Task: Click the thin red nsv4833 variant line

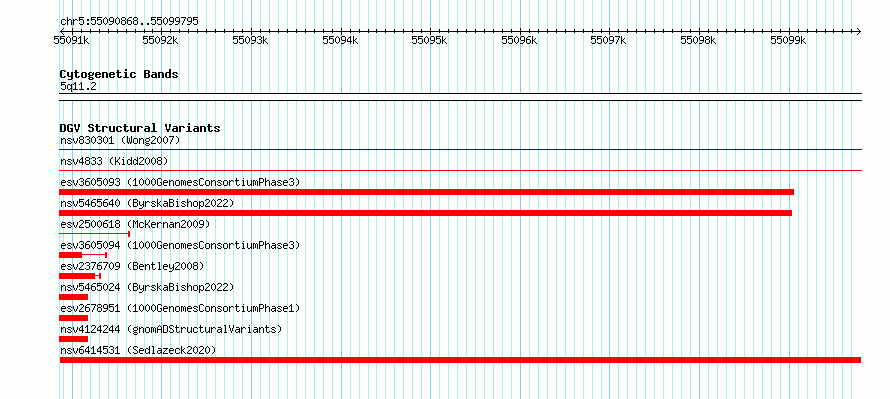Action: tap(460, 170)
